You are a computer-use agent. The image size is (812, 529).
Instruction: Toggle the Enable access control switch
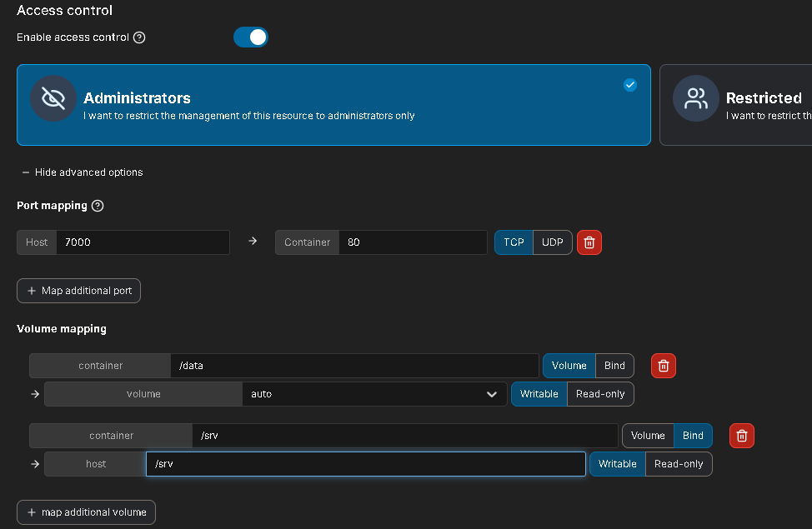pyautogui.click(x=251, y=37)
